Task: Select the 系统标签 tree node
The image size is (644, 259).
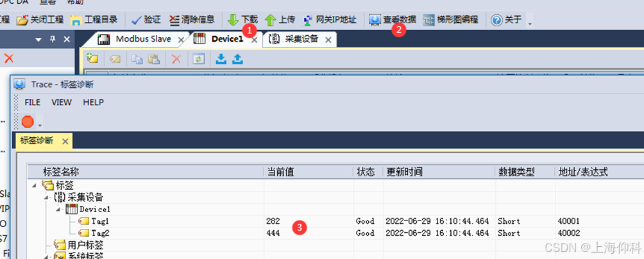Action: [85, 256]
